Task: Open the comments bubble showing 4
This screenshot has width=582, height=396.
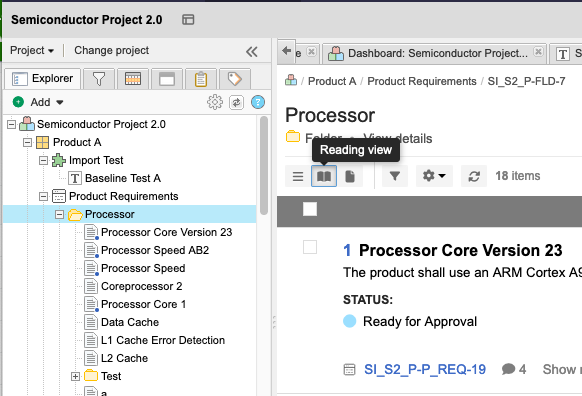Action: point(514,369)
